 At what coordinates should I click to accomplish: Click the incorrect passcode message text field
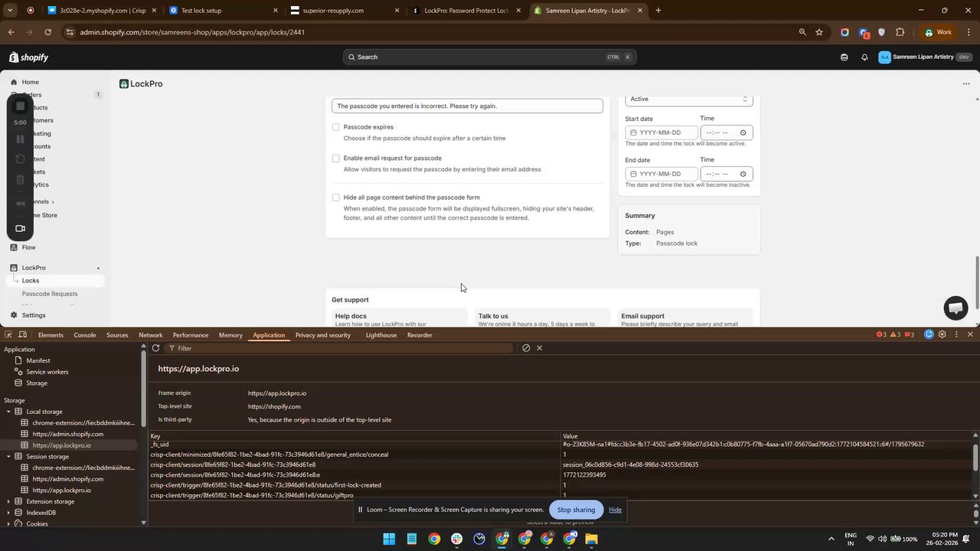click(468, 106)
